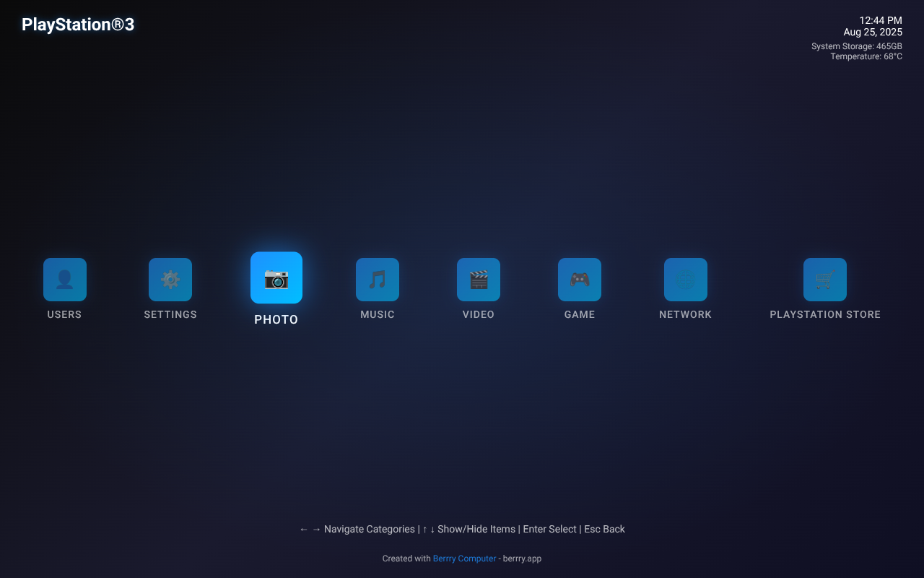Select the Settings gear icon
Viewport: 924px width, 578px height.
point(170,280)
